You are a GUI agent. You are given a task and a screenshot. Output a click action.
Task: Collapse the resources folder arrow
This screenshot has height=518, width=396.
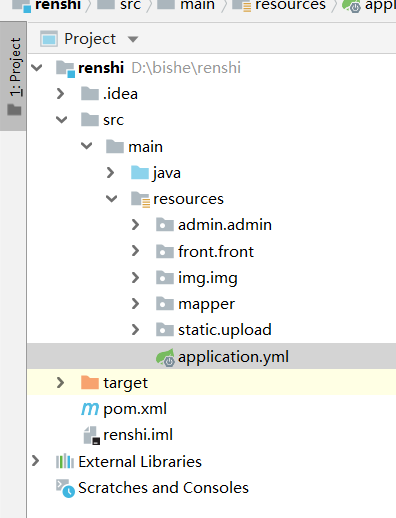112,199
